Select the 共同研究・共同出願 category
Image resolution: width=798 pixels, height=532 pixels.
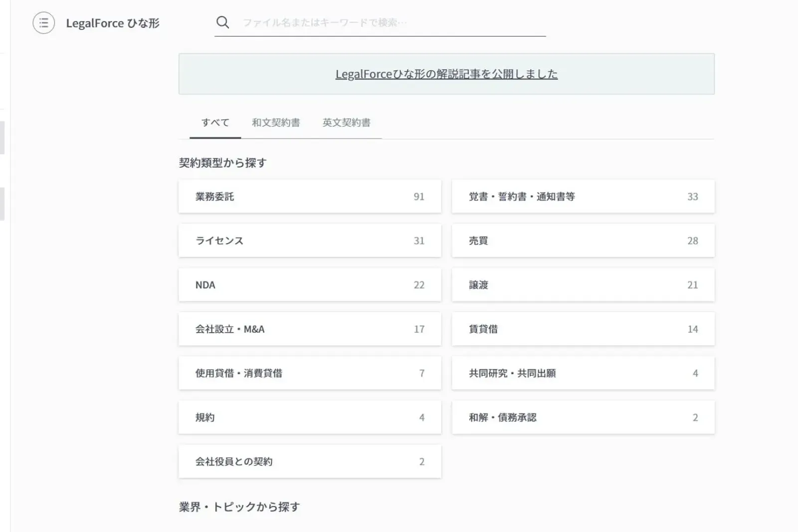(583, 373)
